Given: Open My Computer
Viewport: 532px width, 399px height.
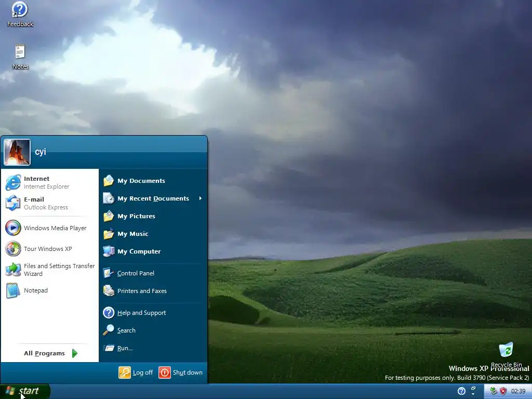Looking at the screenshot, I should point(153,251).
